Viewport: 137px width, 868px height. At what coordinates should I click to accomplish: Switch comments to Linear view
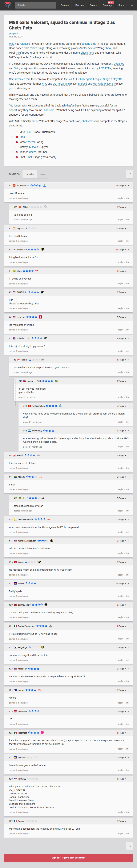42,174
